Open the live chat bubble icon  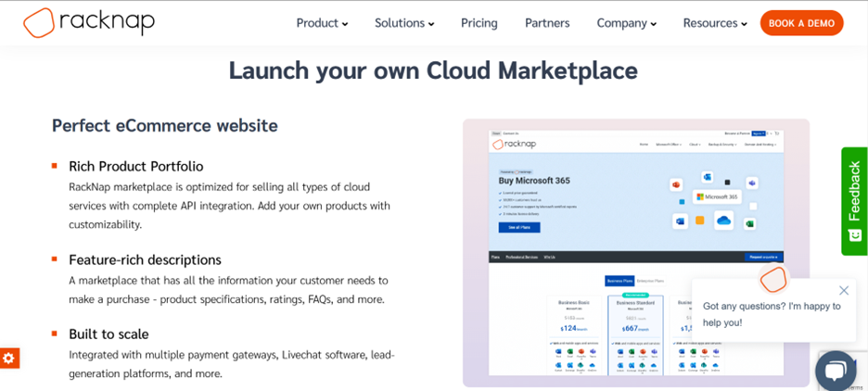click(x=835, y=370)
